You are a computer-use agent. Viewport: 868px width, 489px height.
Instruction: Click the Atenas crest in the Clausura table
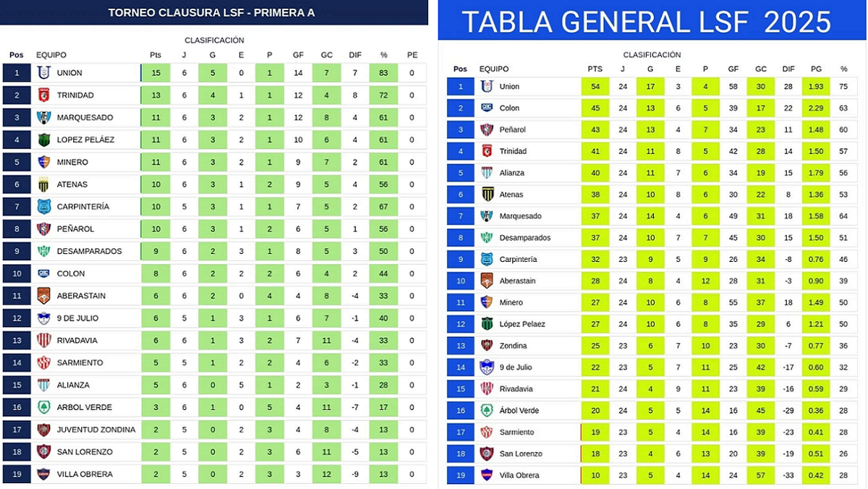click(x=43, y=184)
